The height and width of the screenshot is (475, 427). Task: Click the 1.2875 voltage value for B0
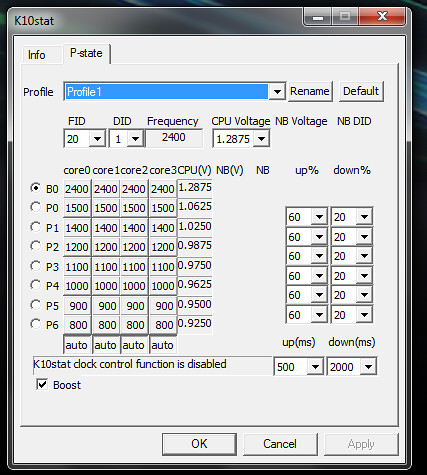[x=195, y=188]
